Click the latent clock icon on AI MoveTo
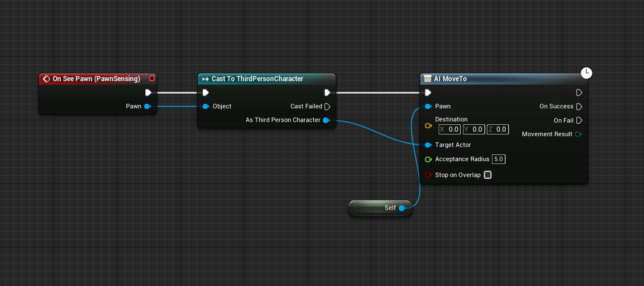The height and width of the screenshot is (286, 644). 587,73
